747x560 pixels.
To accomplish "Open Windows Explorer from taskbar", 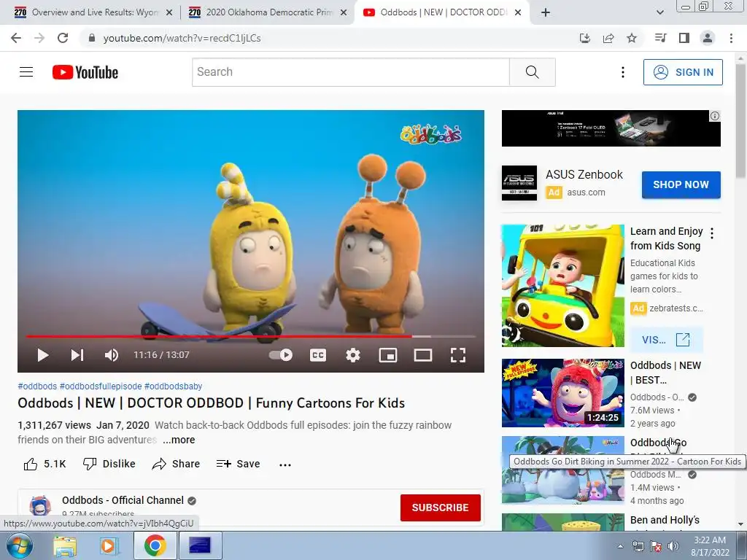I will pos(65,545).
